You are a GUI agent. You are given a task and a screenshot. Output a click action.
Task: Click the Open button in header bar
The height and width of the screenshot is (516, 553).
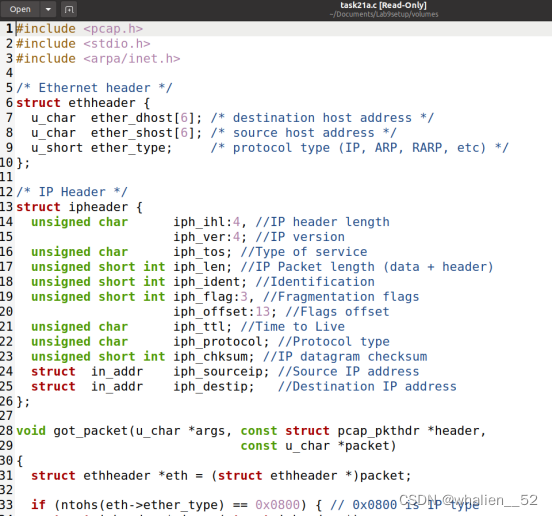(x=20, y=10)
